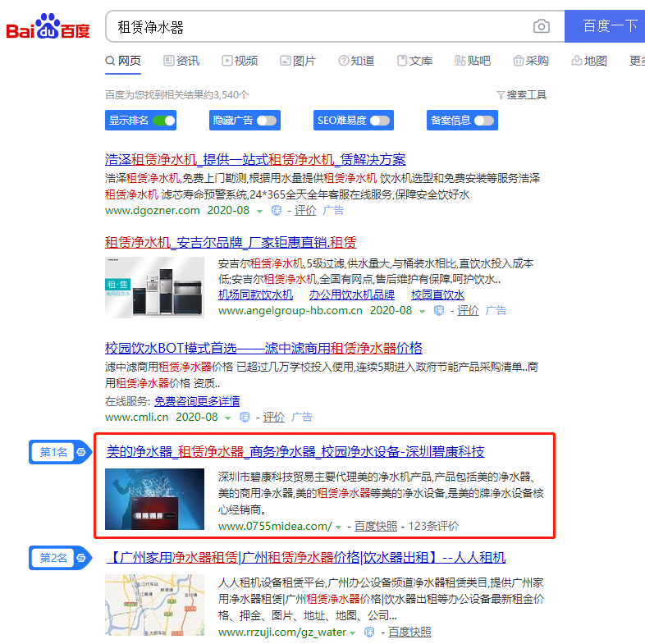Open 美的净水器_租赁净水器 深圳碧康科技 result
Image resolution: width=645 pixels, height=644 pixels.
[x=295, y=452]
